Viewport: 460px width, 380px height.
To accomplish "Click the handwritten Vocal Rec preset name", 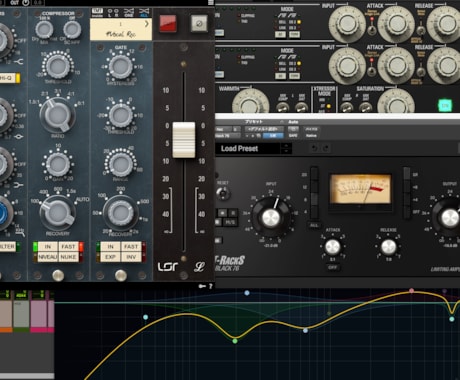I will (121, 34).
